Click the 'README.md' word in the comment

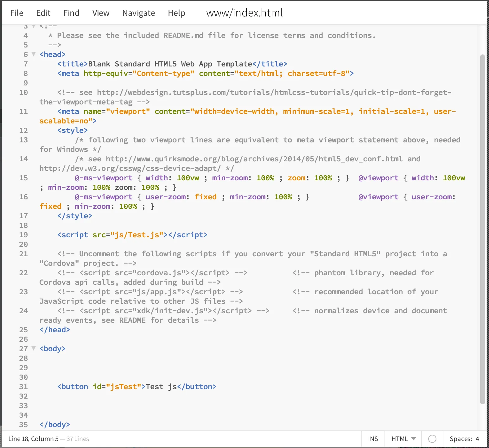[x=183, y=35]
